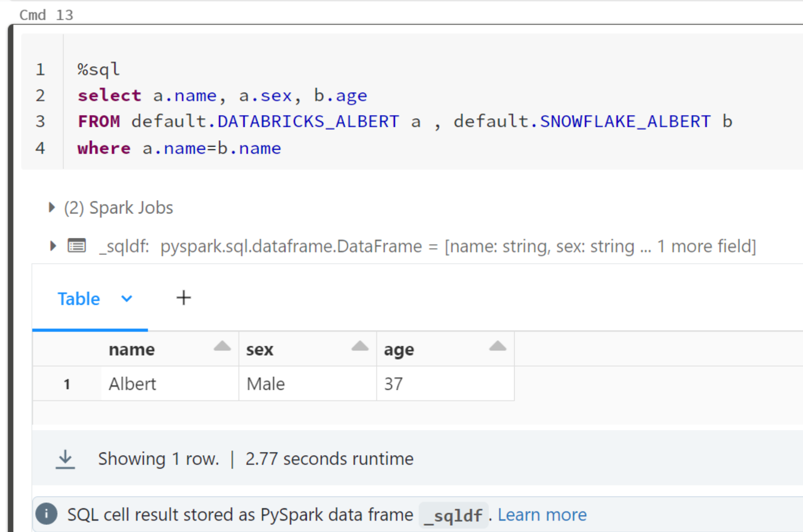Open the Learn more link
Viewport: 803px width, 532px height.
pyautogui.click(x=542, y=514)
